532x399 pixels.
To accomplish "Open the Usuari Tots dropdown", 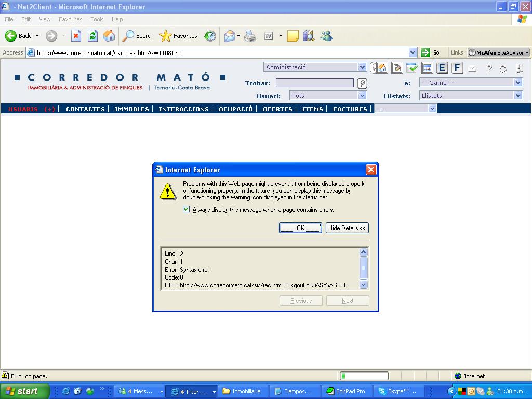I will tap(328, 96).
